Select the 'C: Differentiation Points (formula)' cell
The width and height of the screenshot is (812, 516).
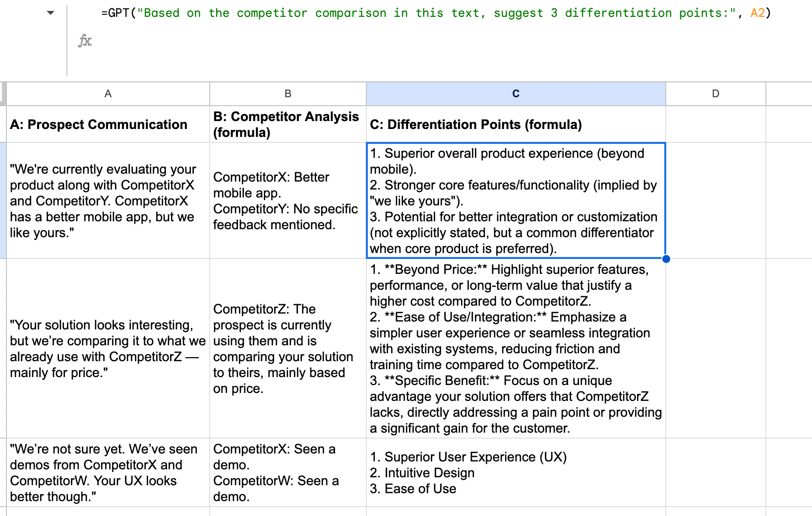pyautogui.click(x=516, y=125)
